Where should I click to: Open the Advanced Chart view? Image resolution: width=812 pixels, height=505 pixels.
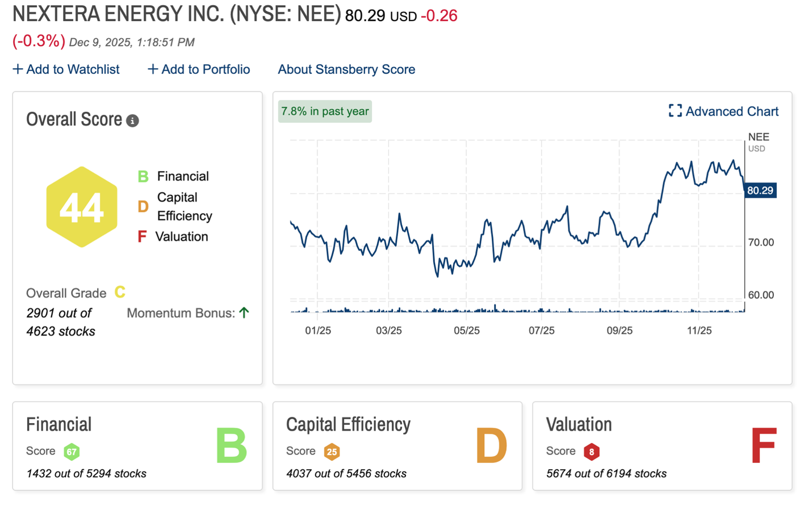click(x=723, y=111)
